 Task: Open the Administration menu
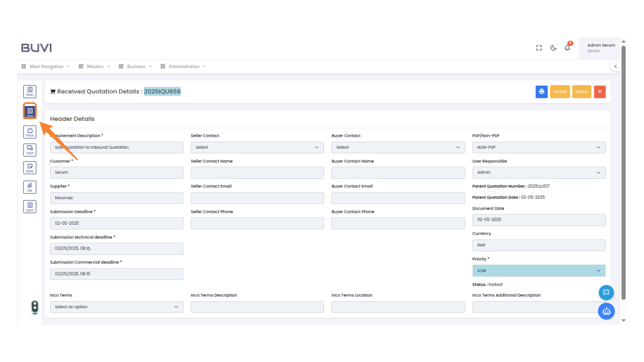(183, 66)
